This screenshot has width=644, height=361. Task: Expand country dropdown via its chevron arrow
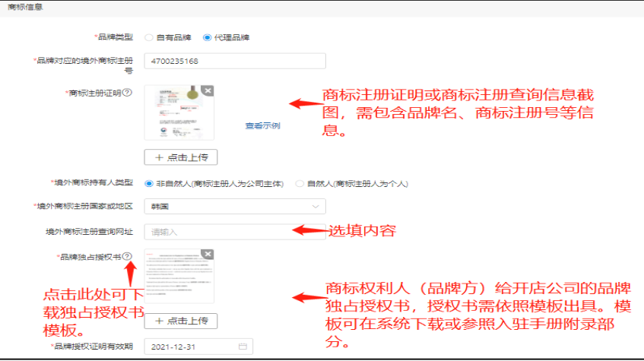[315, 206]
